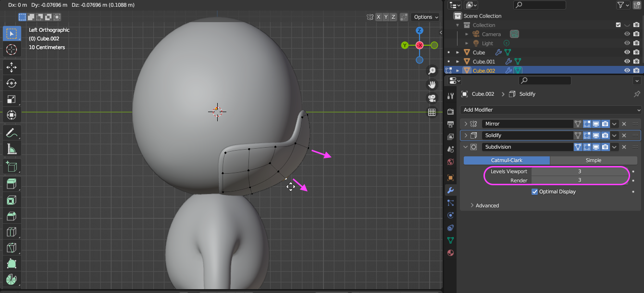644x293 pixels.
Task: Click the Levels Viewport value field
Action: pyautogui.click(x=579, y=171)
